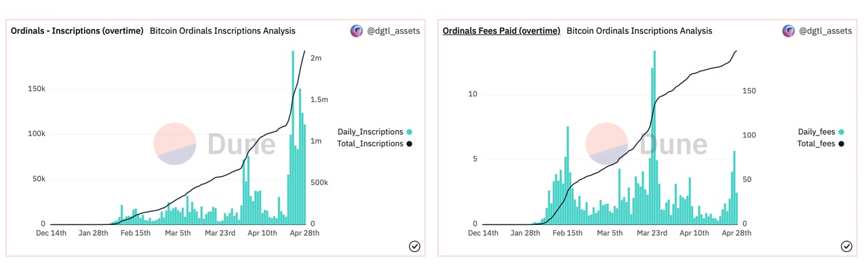Open the @dgtl_assets profile link on right chart

[825, 30]
